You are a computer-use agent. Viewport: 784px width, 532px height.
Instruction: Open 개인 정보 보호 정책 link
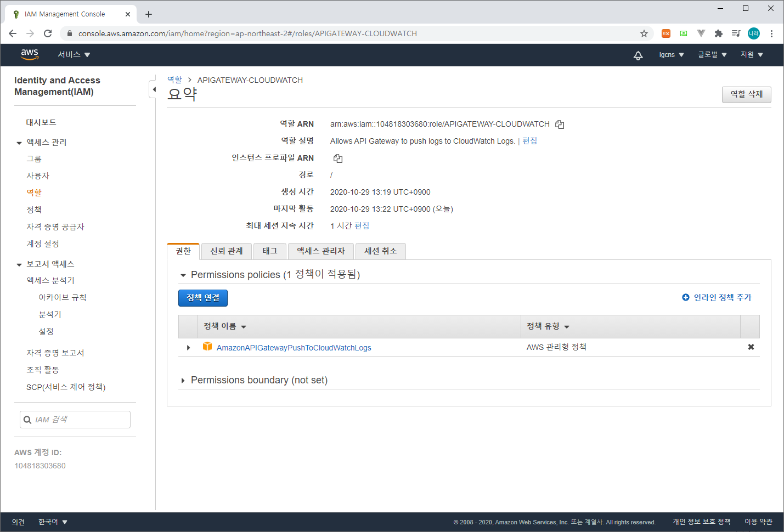[702, 522]
